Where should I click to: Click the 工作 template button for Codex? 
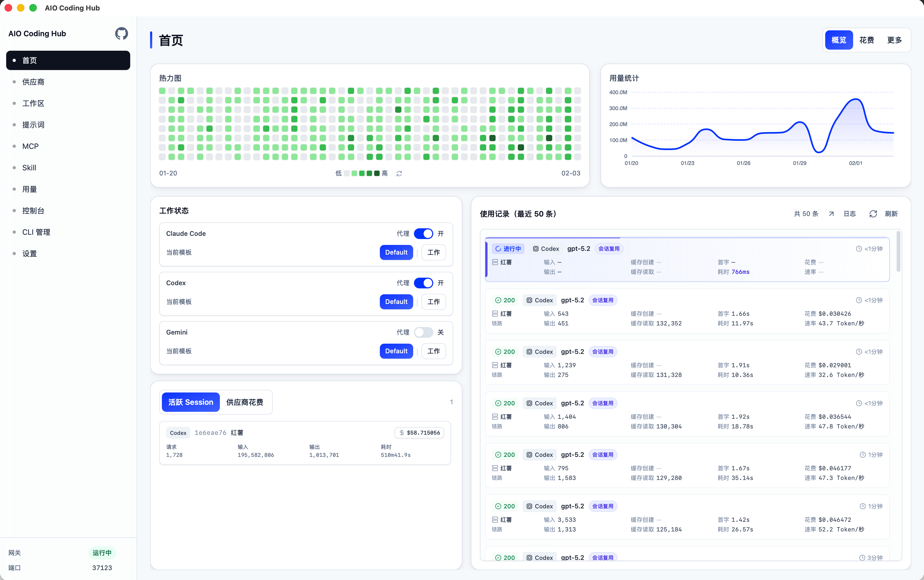coord(434,302)
